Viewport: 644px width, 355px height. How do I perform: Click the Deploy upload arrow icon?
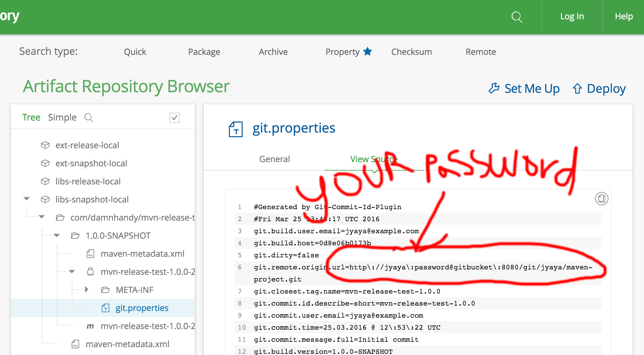(577, 88)
